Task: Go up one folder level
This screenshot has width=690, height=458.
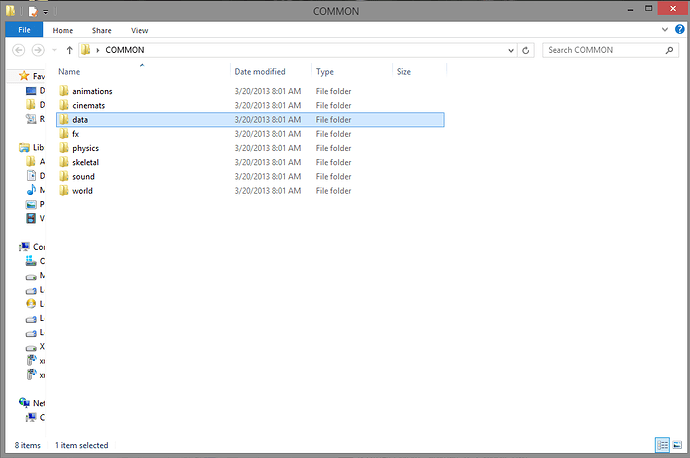Action: (69, 49)
